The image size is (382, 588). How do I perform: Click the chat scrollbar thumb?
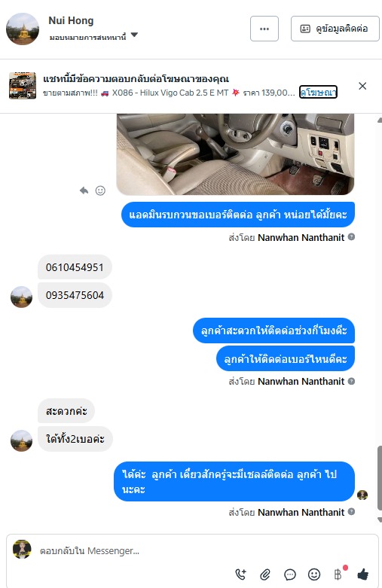[380, 478]
